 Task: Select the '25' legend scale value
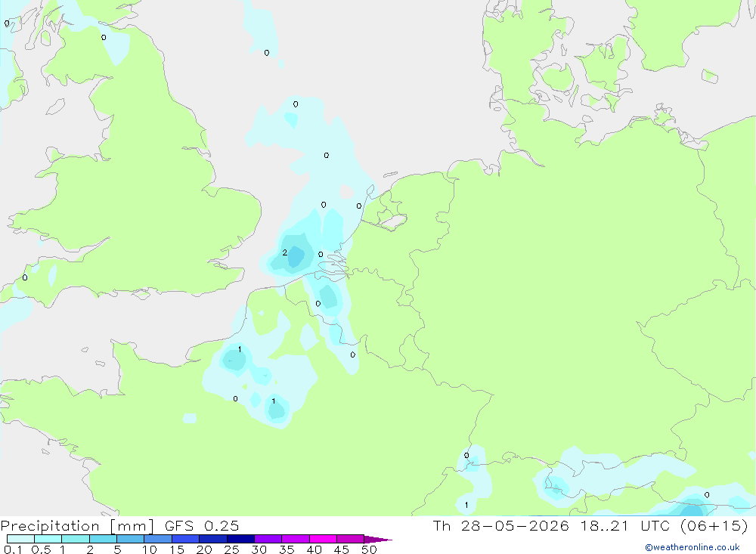click(231, 549)
